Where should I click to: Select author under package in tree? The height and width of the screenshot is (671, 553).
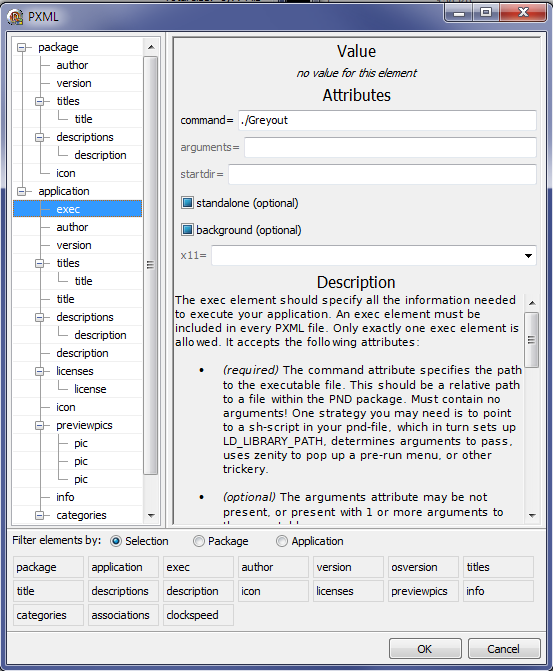click(72, 65)
